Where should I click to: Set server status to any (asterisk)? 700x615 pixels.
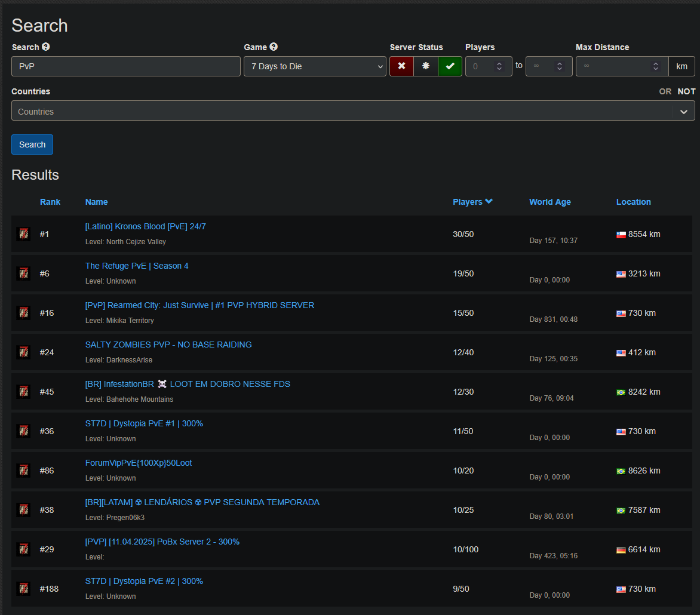coord(426,66)
